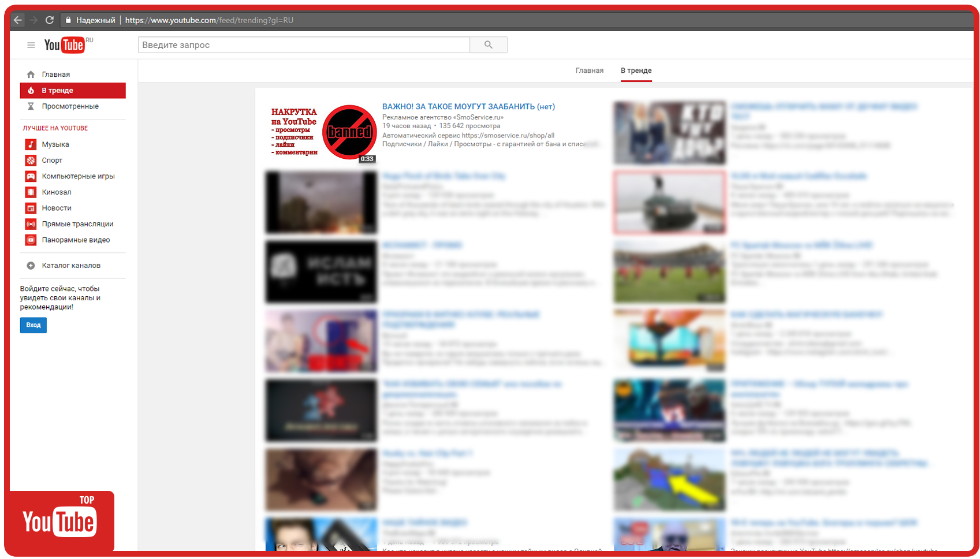The width and height of the screenshot is (980, 559).
Task: Click the browser forward arrow
Action: click(33, 20)
